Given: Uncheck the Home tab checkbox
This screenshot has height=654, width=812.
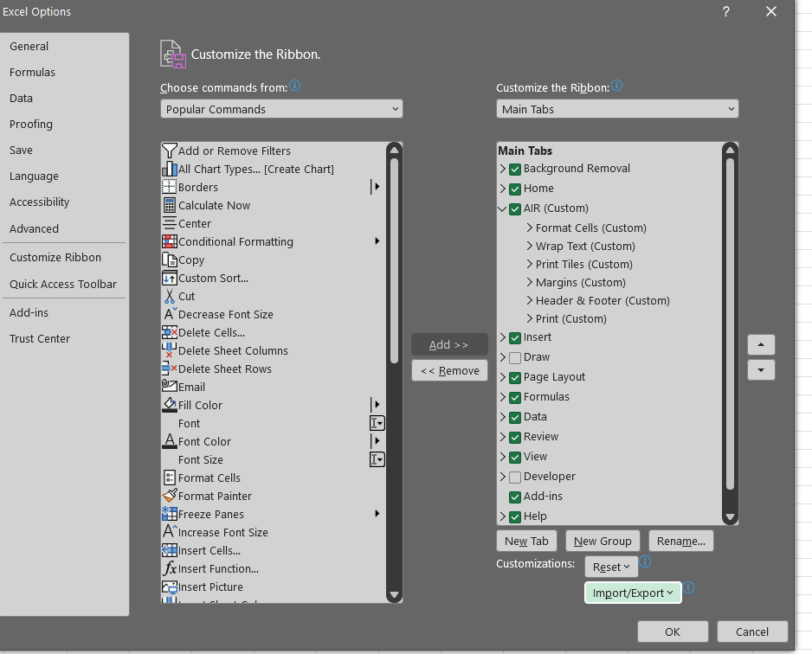Looking at the screenshot, I should pyautogui.click(x=515, y=189).
